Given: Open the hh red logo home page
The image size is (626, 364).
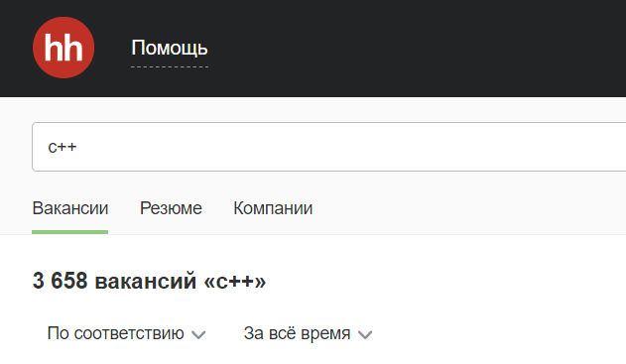Looking at the screenshot, I should click(63, 48).
